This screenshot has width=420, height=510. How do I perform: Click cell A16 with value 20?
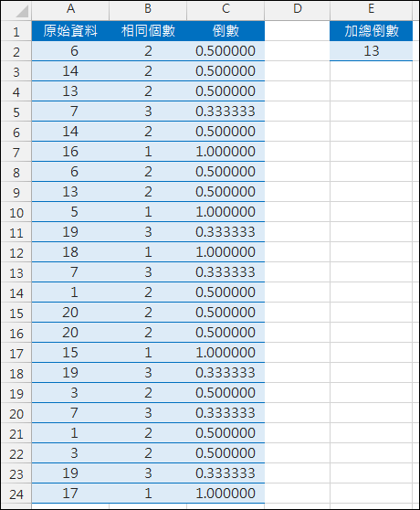70,333
